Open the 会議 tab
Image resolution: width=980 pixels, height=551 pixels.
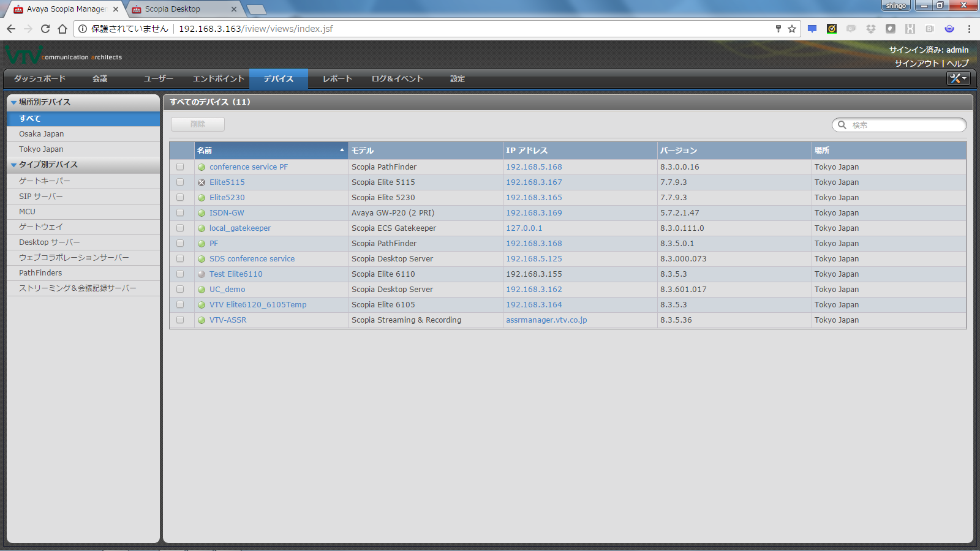(x=100, y=79)
